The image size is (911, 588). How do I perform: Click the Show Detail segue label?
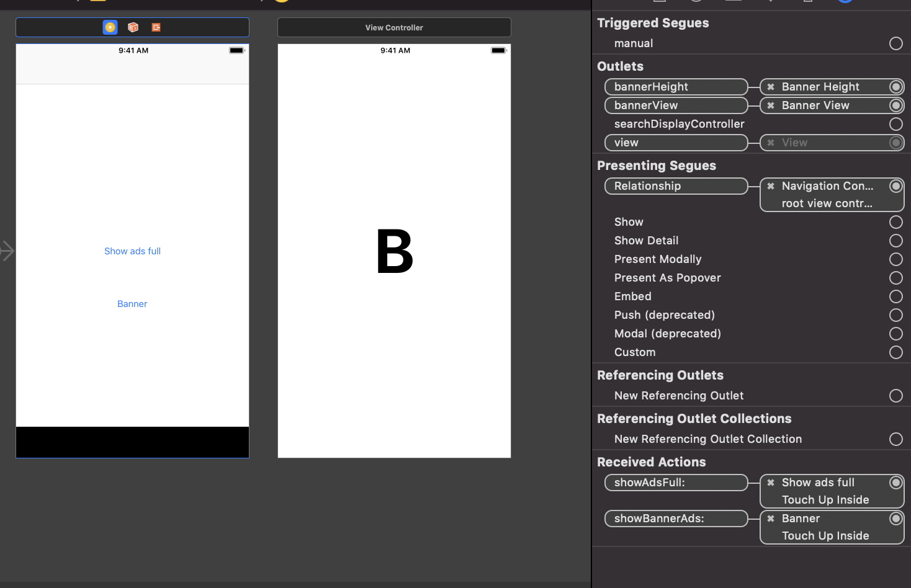[x=646, y=241]
